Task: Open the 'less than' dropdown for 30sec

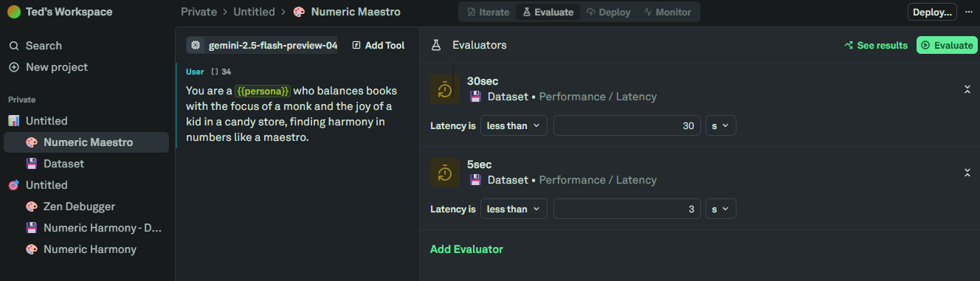Action: [514, 126]
